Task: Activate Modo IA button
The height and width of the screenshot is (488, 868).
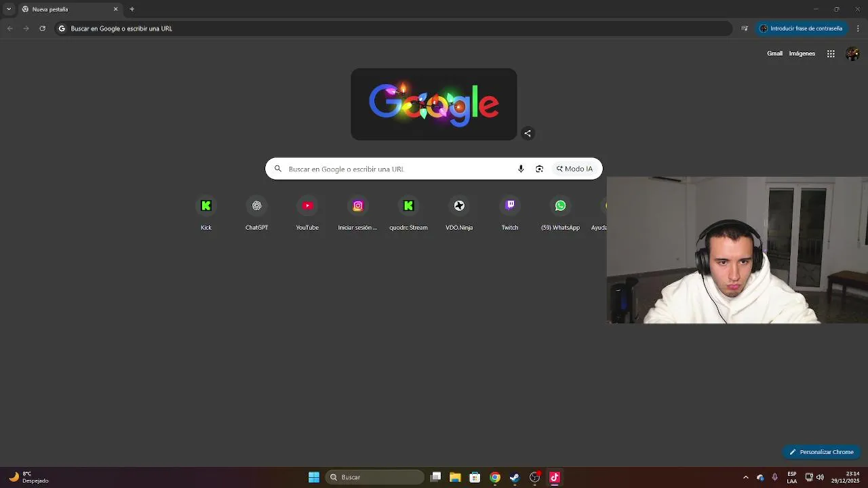Action: [574, 169]
